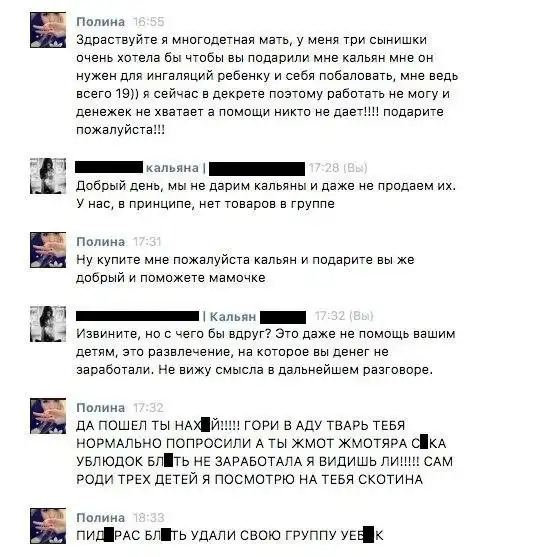The width and height of the screenshot is (539, 557).
Task: Select the reply 'Добрый день, мы не дарим кальяны'
Action: click(266, 195)
